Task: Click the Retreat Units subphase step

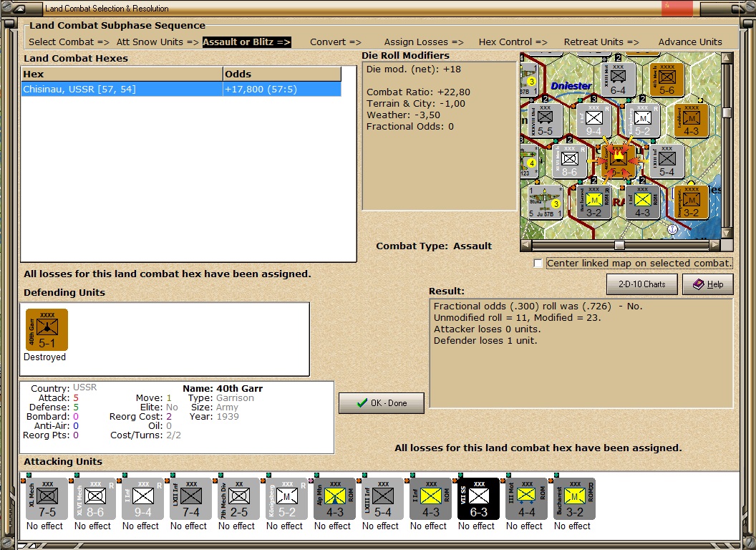Action: pyautogui.click(x=601, y=42)
